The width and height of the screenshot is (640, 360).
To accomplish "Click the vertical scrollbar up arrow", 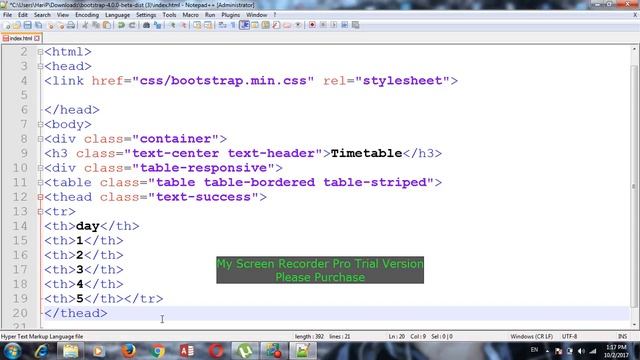I will (634, 49).
